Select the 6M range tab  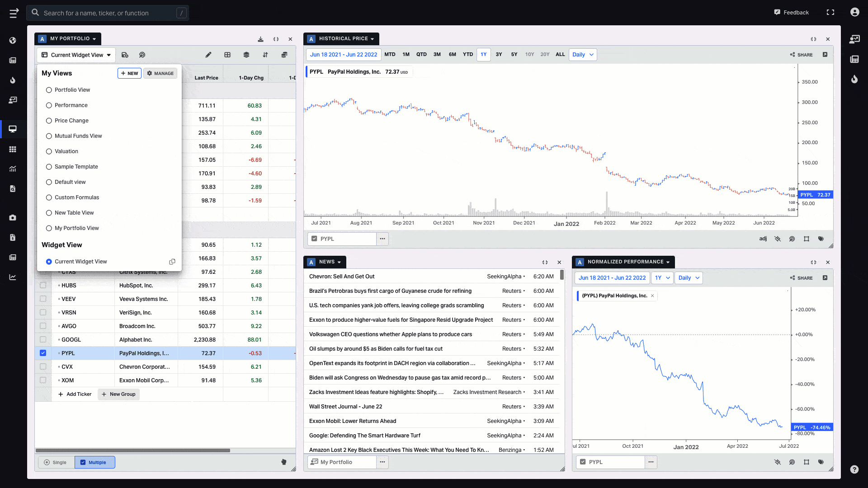coord(453,55)
